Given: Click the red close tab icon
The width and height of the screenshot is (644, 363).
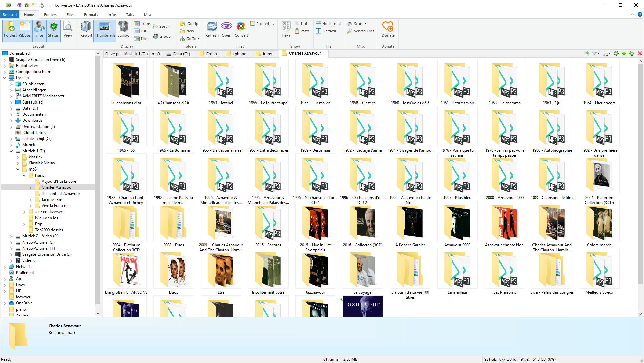Looking at the screenshot, I should pyautogui.click(x=640, y=53).
